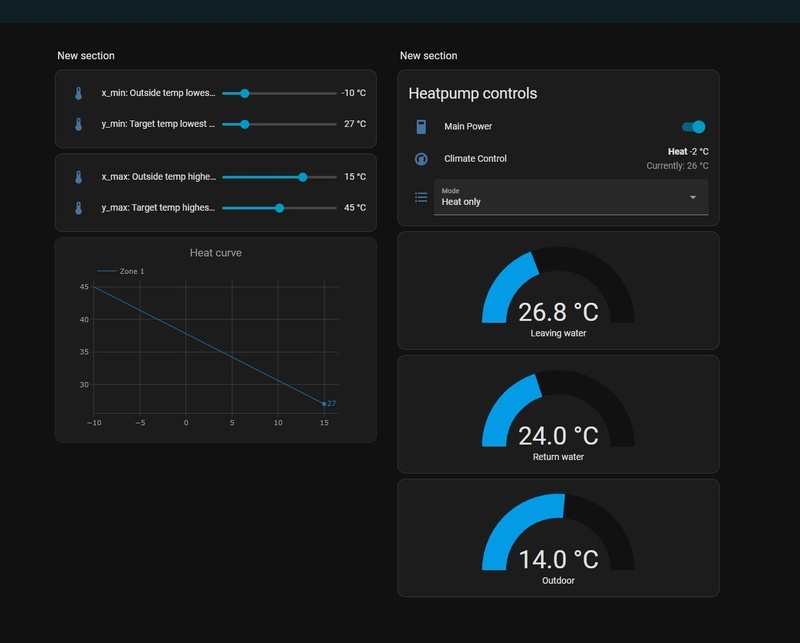
Task: Click the 26.8 °C gauge reading
Action: 558,312
